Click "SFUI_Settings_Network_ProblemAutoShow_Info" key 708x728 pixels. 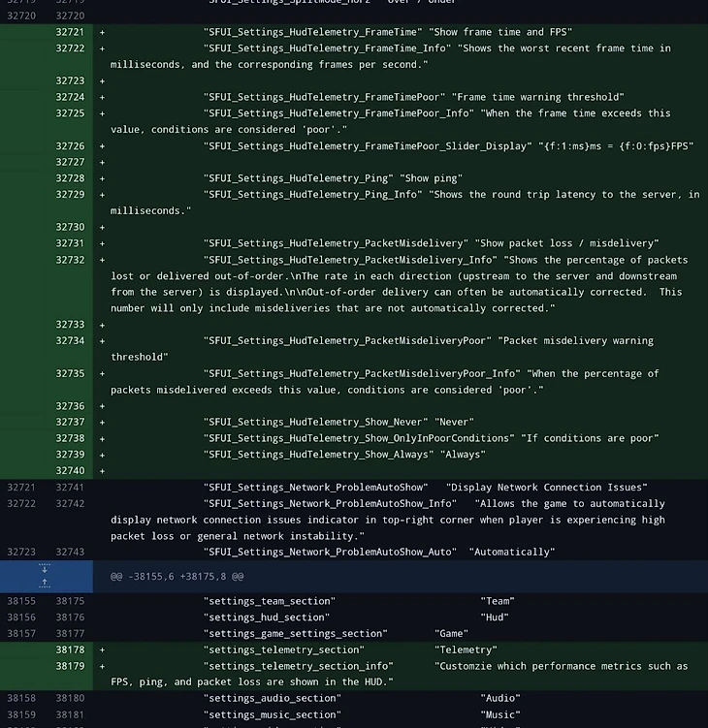tap(330, 504)
